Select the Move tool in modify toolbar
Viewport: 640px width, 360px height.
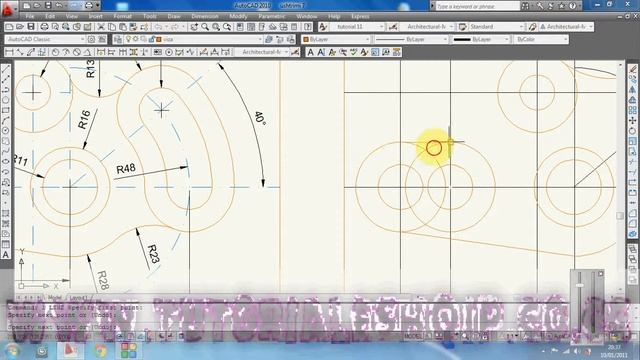(x=633, y=120)
